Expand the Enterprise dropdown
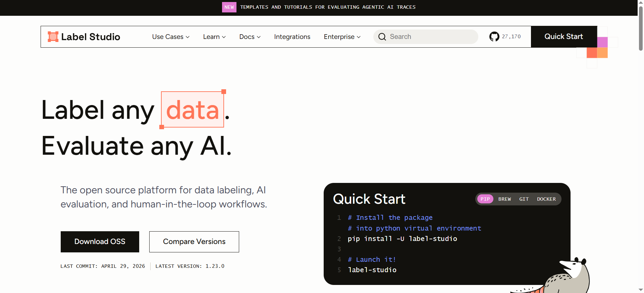Image resolution: width=644 pixels, height=293 pixels. coord(342,37)
